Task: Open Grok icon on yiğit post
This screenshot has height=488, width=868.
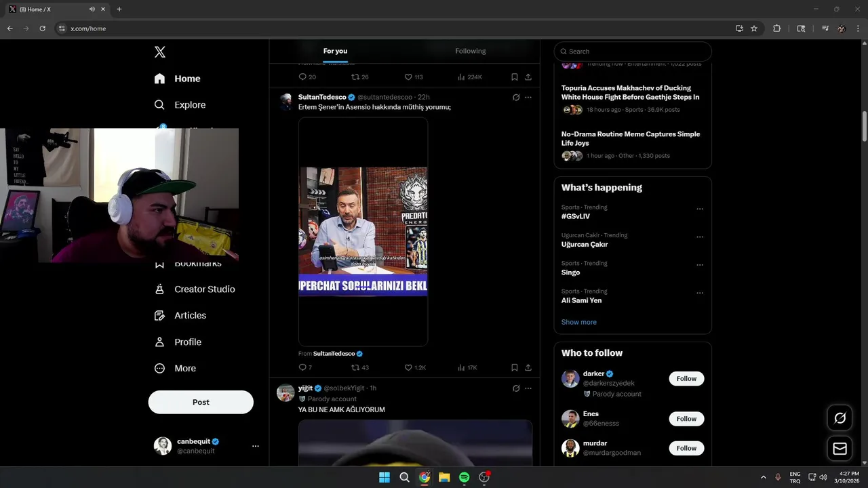Action: point(516,388)
